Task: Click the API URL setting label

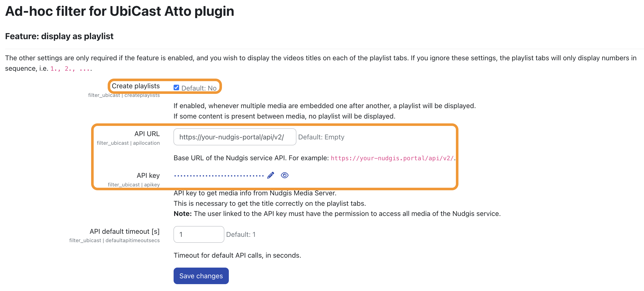Action: (x=147, y=134)
